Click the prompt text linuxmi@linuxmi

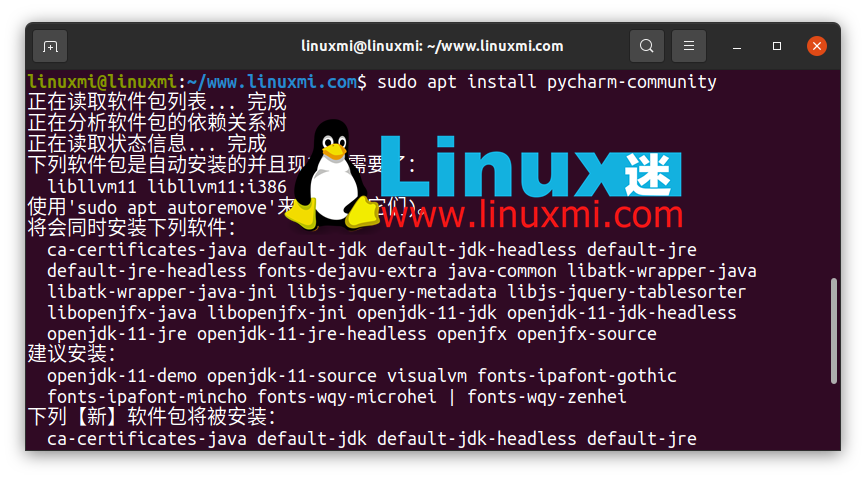pos(102,82)
